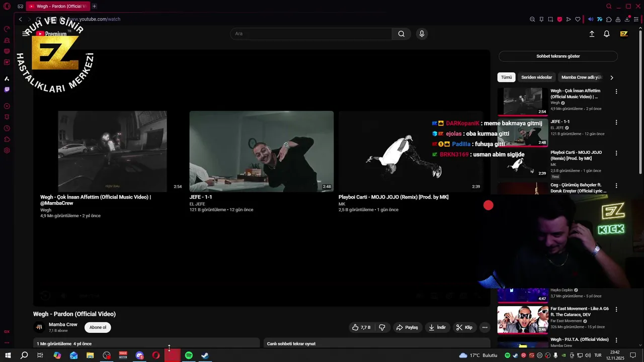The width and height of the screenshot is (644, 362).
Task: Open options for Playboi Carti MOJO JOJO sidebar video
Action: pyautogui.click(x=616, y=153)
